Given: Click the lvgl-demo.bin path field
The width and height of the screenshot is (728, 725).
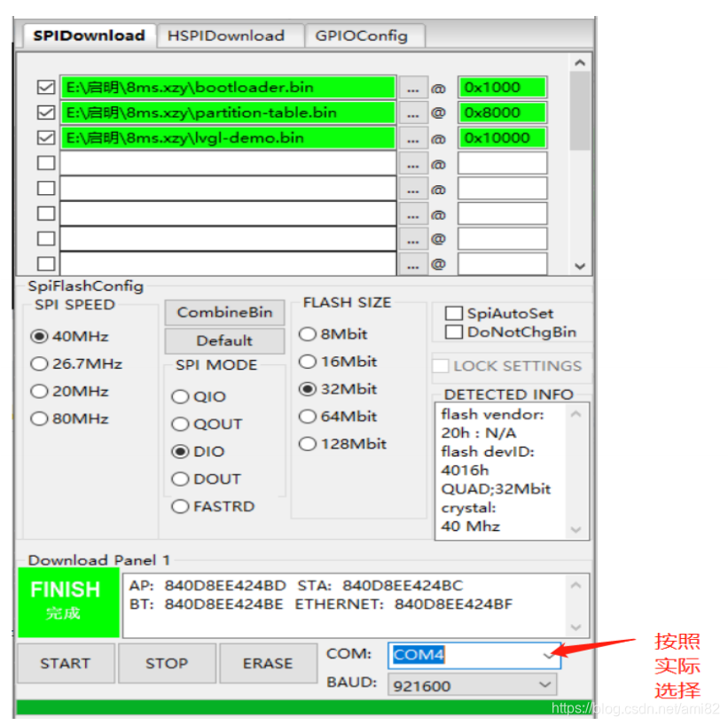Looking at the screenshot, I should (228, 138).
